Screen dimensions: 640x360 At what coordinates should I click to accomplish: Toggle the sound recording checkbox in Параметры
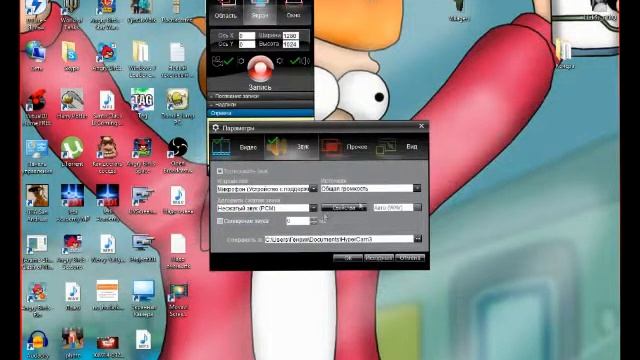(x=220, y=171)
